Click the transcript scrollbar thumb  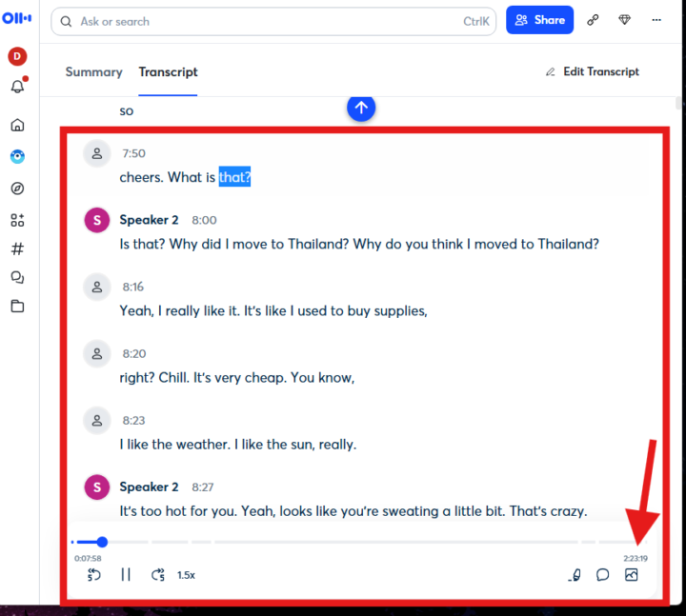pyautogui.click(x=679, y=103)
